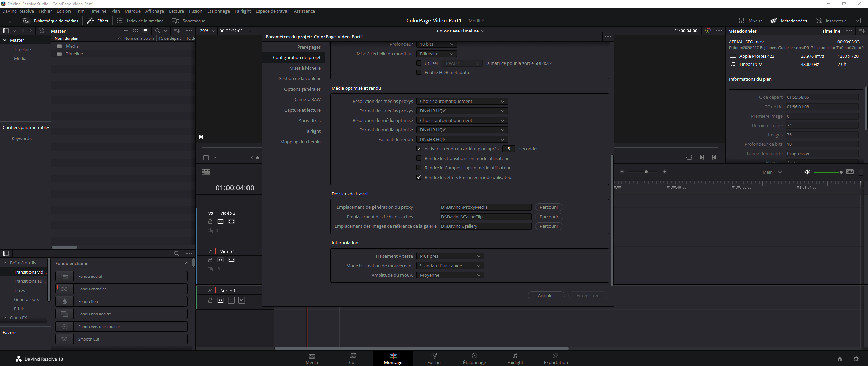Browse proxy generation location Parcourir
The width and height of the screenshot is (868, 366).
(549, 207)
